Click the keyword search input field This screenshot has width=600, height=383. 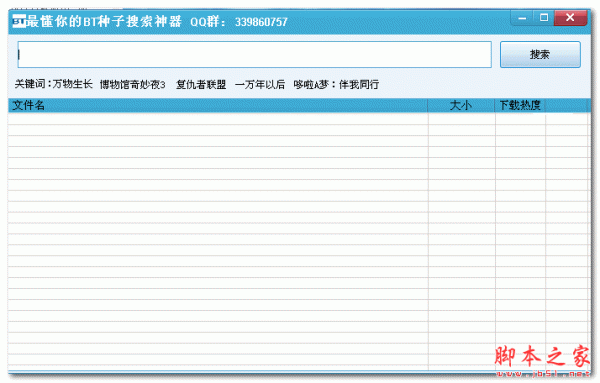tap(254, 54)
